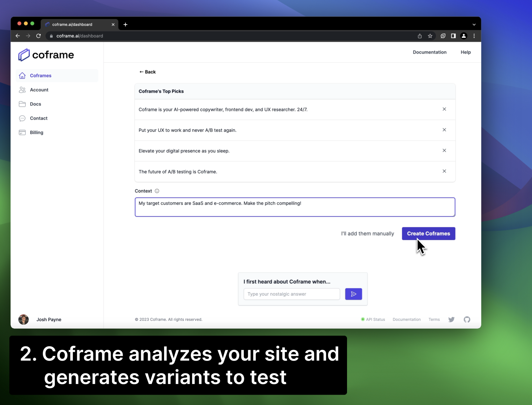Select the coframe.ai/dashboard tab
This screenshot has width=532, height=405.
click(x=79, y=25)
